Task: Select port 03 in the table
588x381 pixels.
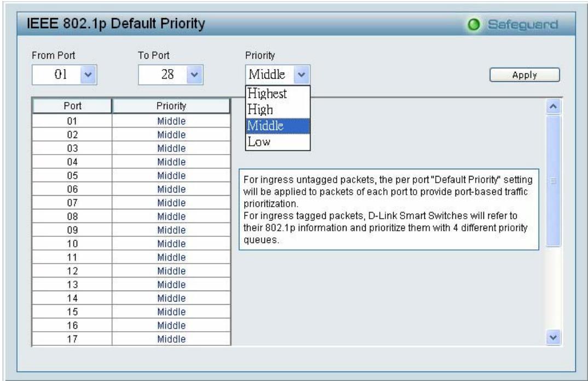Action: tap(72, 148)
